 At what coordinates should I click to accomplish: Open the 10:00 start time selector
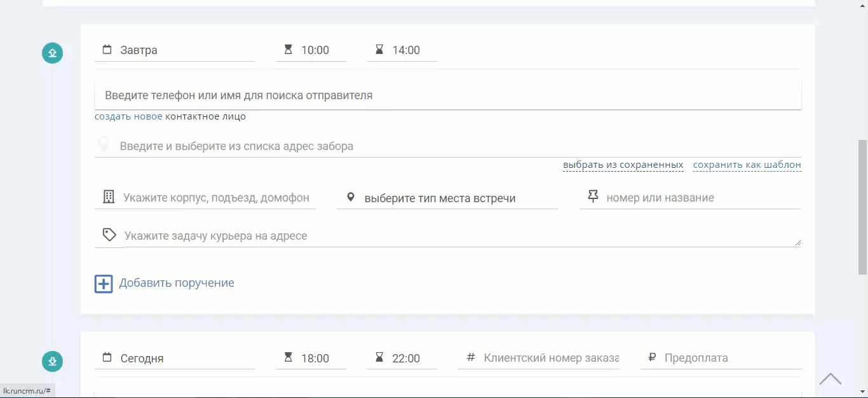click(x=311, y=50)
